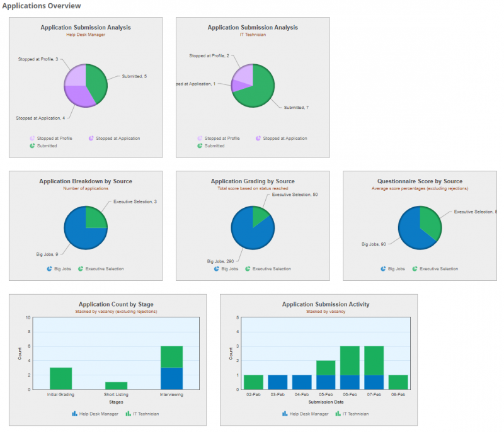
Task: Toggle Executive Selection series in Application Breakdown by Source legend
Action: coord(104,269)
